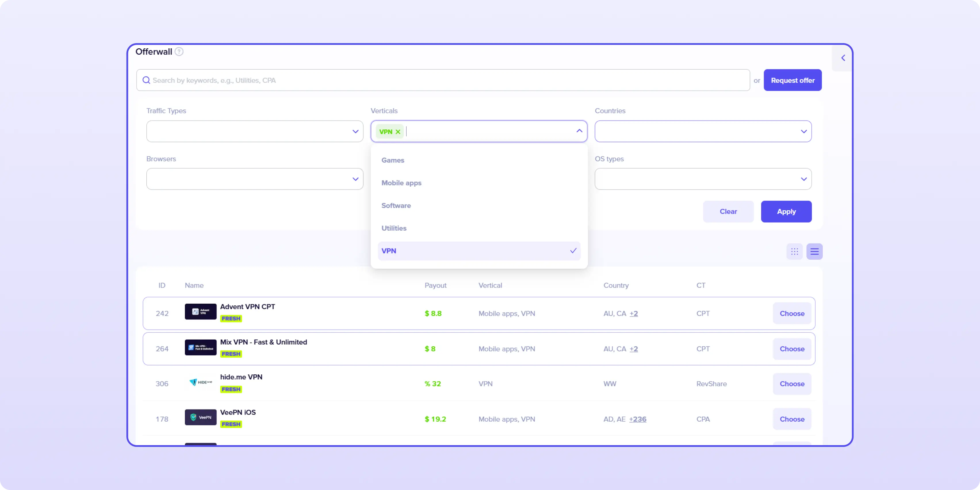Select Games from the verticals list
The width and height of the screenshot is (980, 490).
(x=393, y=160)
